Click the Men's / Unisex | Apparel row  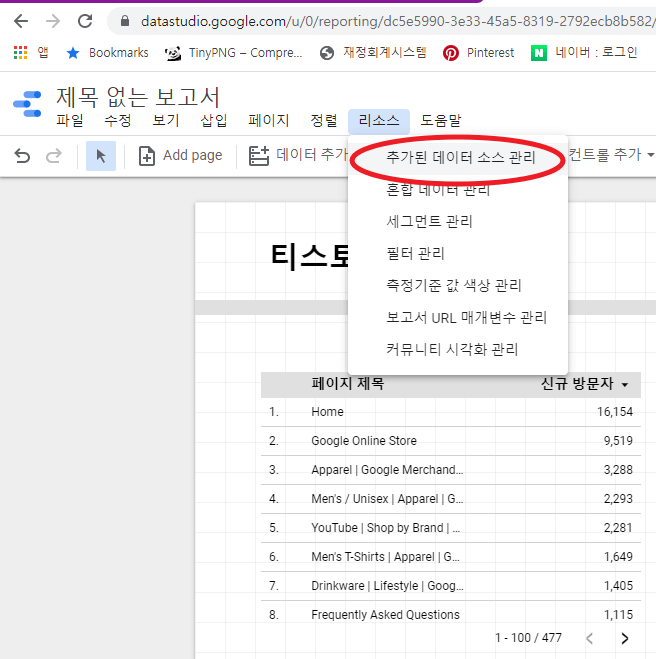[451, 499]
